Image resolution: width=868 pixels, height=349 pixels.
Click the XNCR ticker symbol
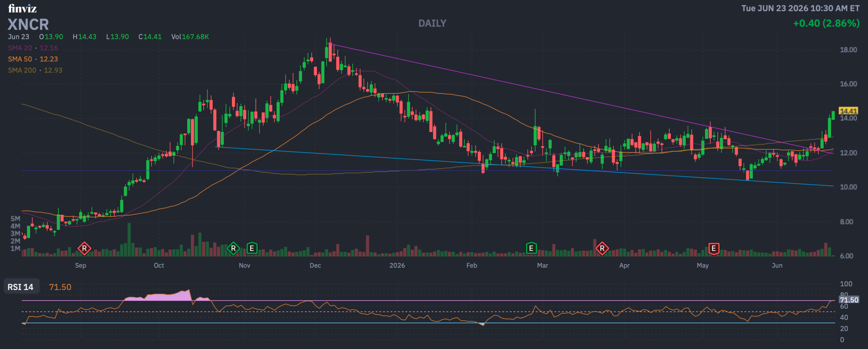click(28, 24)
